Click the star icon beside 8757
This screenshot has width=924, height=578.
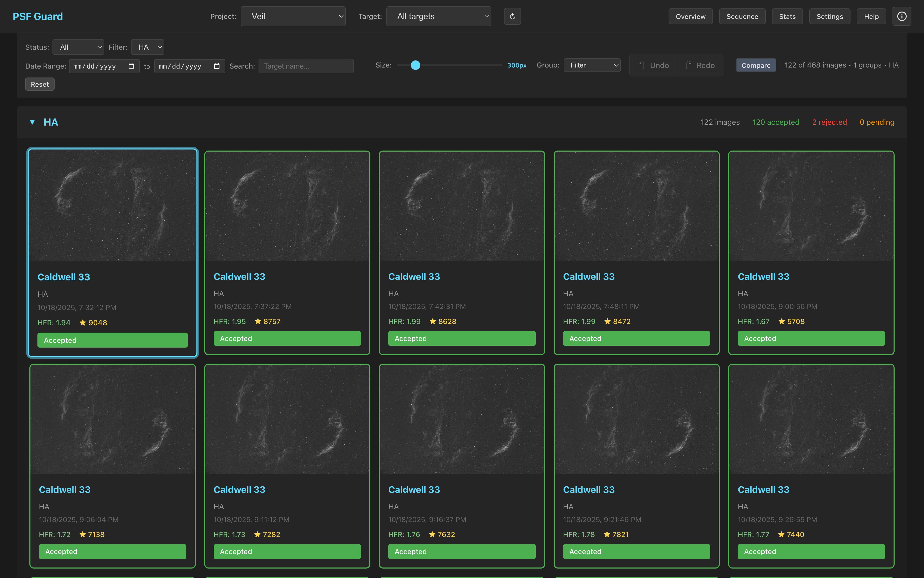click(258, 322)
